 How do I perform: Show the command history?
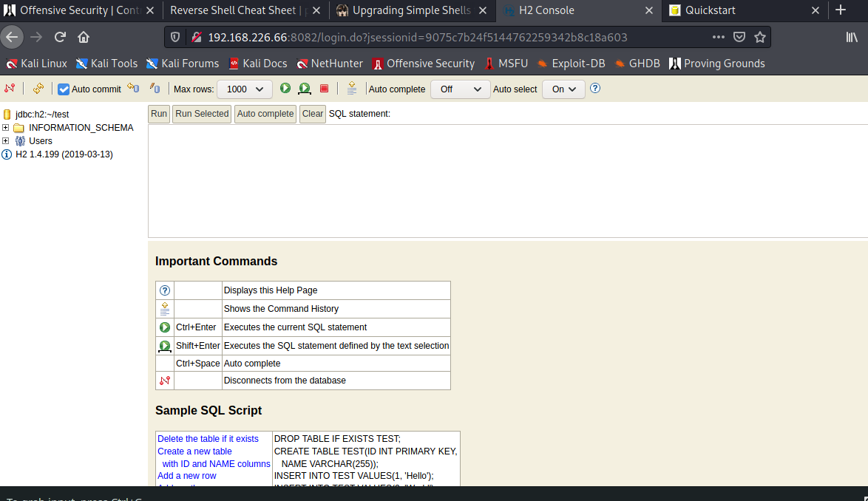point(353,88)
